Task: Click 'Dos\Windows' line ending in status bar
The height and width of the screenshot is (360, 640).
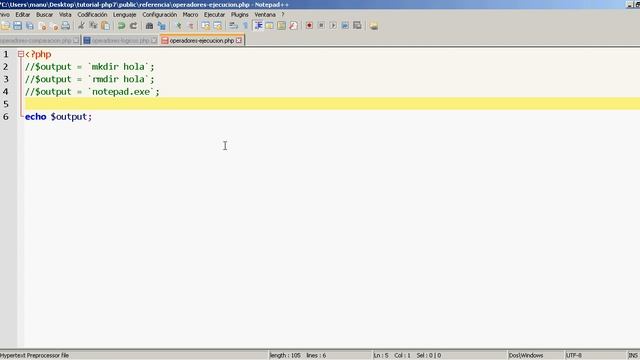Action: pyautogui.click(x=526, y=356)
